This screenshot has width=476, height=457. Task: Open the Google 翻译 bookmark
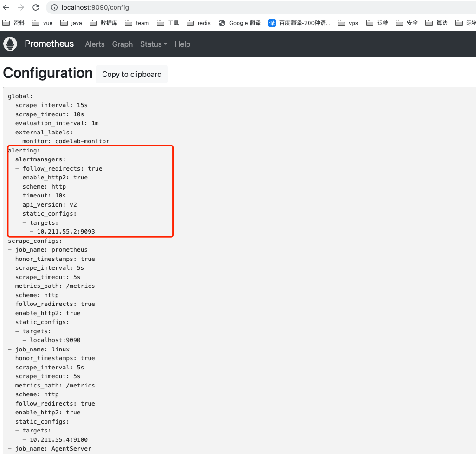pos(239,23)
